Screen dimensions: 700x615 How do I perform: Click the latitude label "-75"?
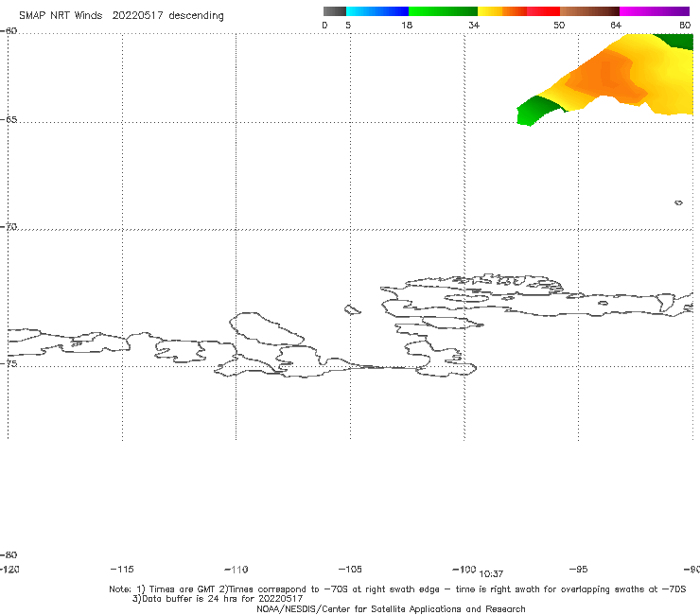9,363
